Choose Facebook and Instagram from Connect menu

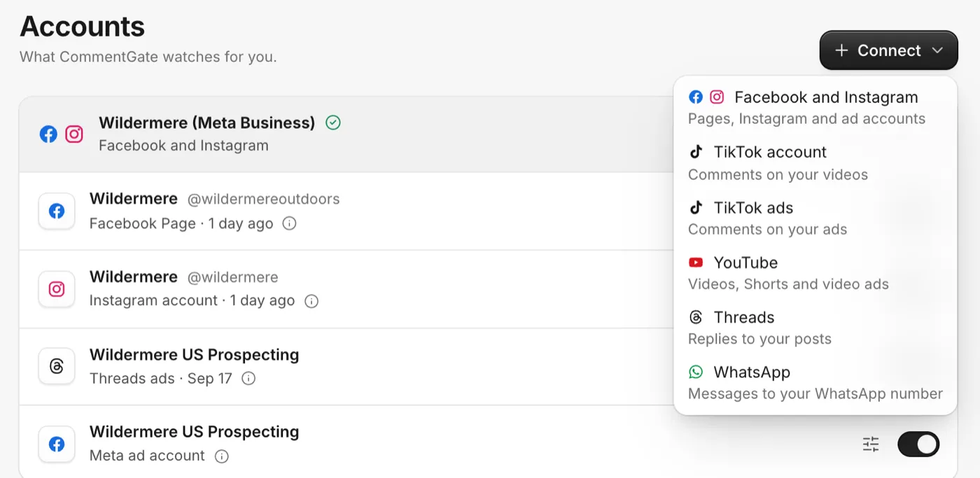(x=815, y=108)
